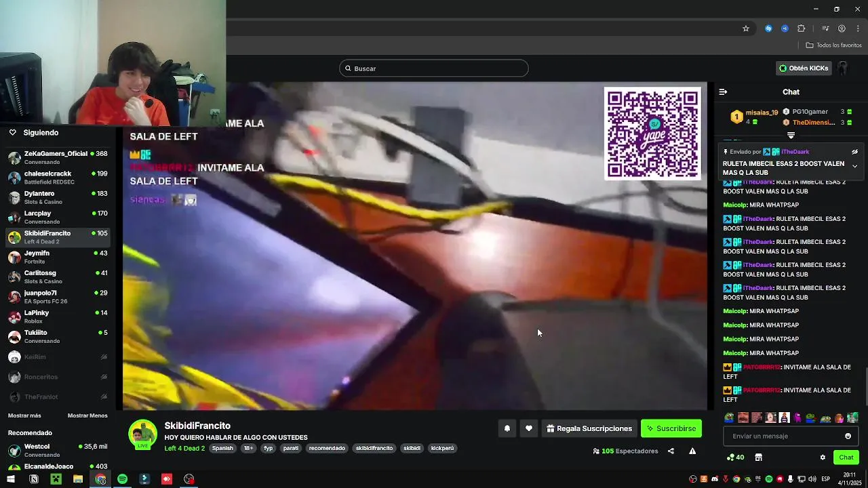
Task: Click Mostrar más in sidebar
Action: pyautogui.click(x=24, y=415)
